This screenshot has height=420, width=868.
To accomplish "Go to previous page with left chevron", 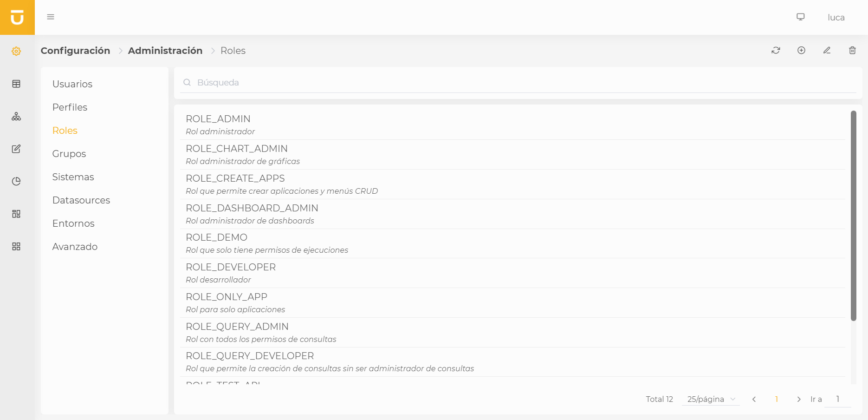I will tap(754, 399).
